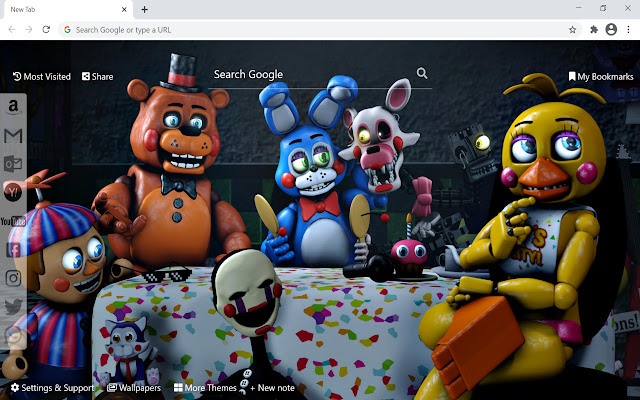The width and height of the screenshot is (640, 400).
Task: Open the Instagram shortcut in sidebar
Action: (x=13, y=278)
